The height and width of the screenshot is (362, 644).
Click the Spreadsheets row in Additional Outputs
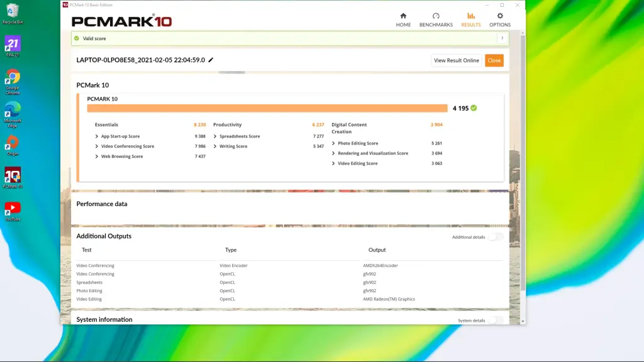tap(290, 282)
